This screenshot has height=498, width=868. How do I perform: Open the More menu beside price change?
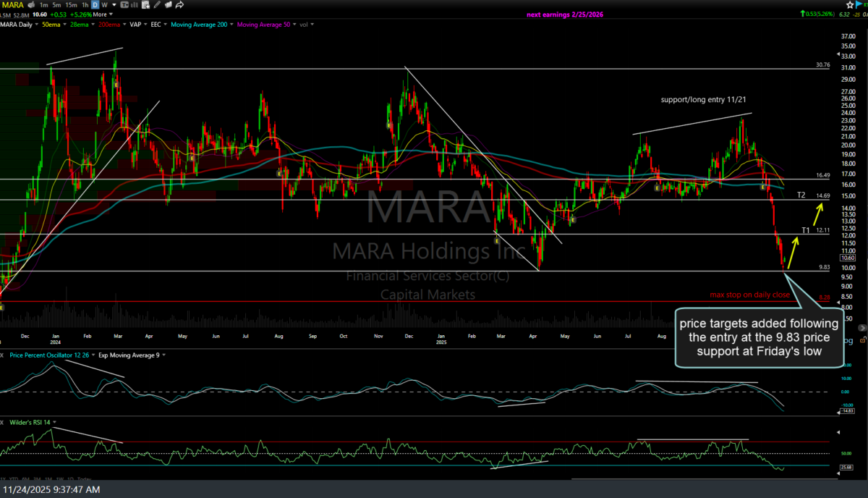[101, 14]
